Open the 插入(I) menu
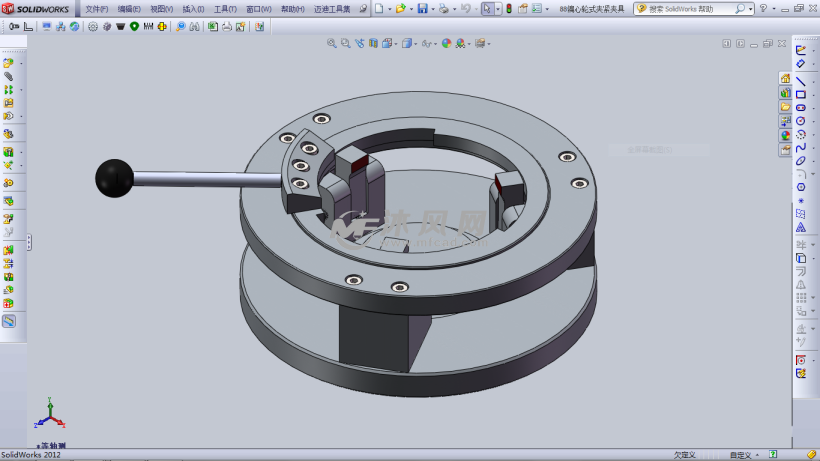820x461 pixels. 193,9
